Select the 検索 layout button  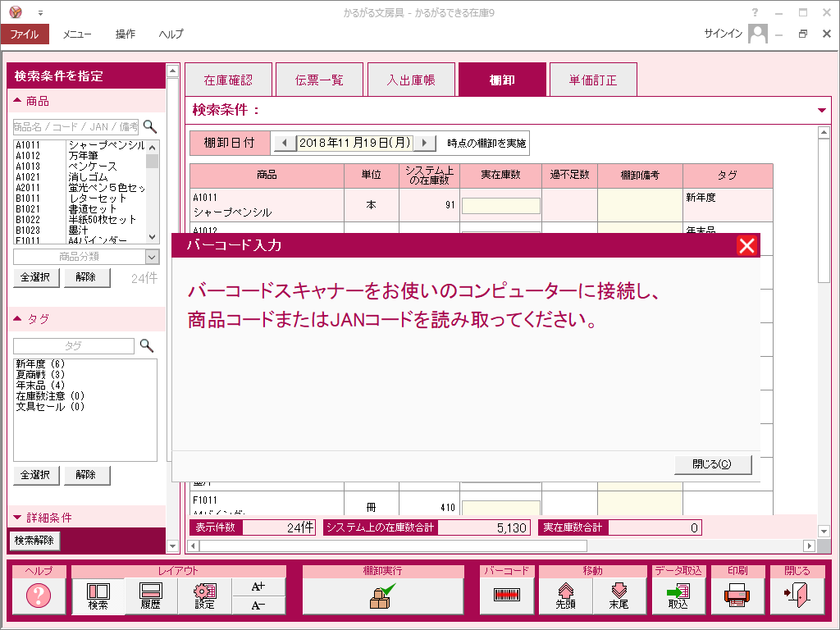tap(98, 596)
